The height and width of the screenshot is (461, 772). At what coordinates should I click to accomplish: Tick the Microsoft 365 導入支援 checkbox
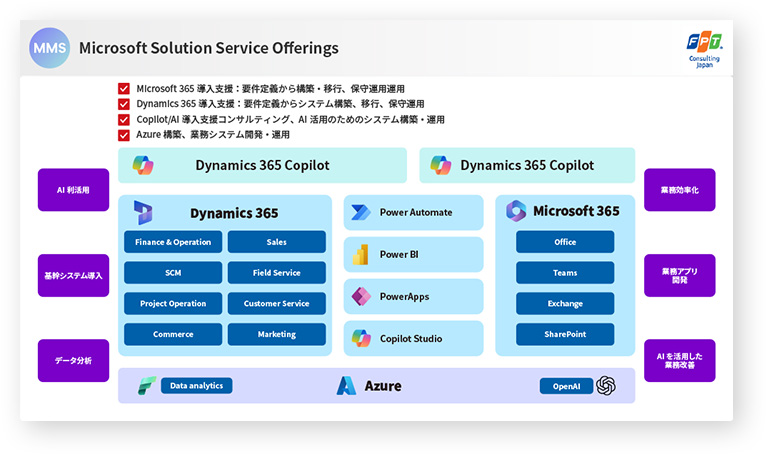(x=124, y=89)
